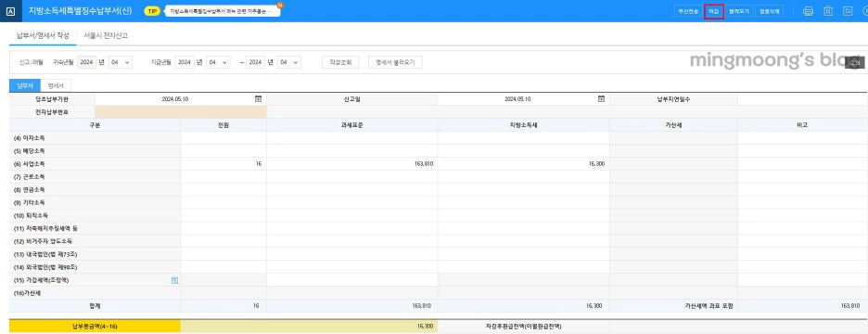The image size is (868, 334).
Task: Select the (11) 저축해지추징세액 등 row label
Action: click(x=46, y=228)
